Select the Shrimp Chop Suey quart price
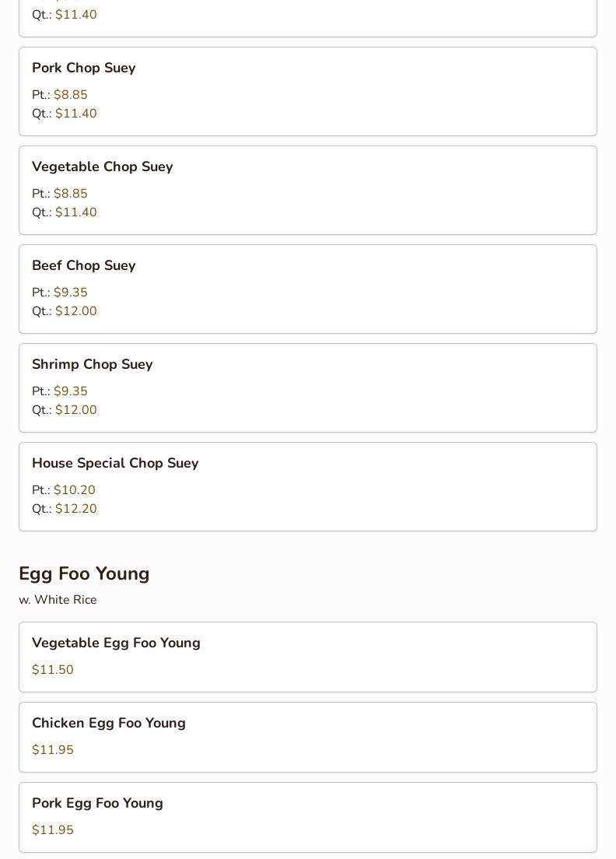 pyautogui.click(x=75, y=410)
